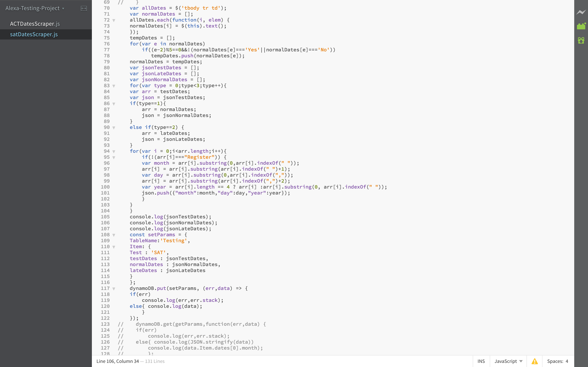Collapse the for-loop fold at line 83
Image resolution: width=588 pixels, height=367 pixels.
point(114,86)
